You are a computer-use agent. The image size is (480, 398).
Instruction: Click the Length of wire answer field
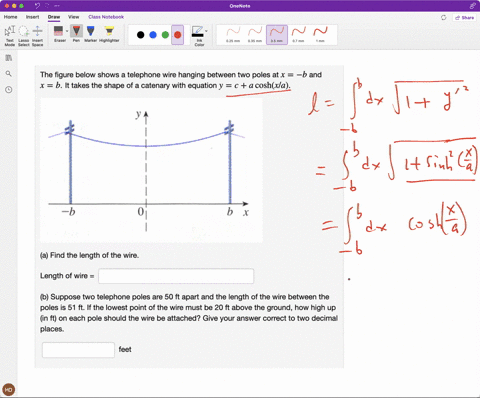(176, 276)
